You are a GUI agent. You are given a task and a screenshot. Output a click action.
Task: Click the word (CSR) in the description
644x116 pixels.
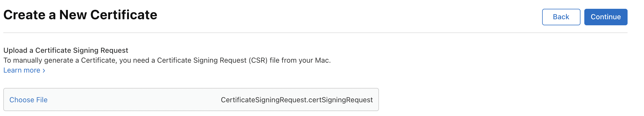[258, 60]
